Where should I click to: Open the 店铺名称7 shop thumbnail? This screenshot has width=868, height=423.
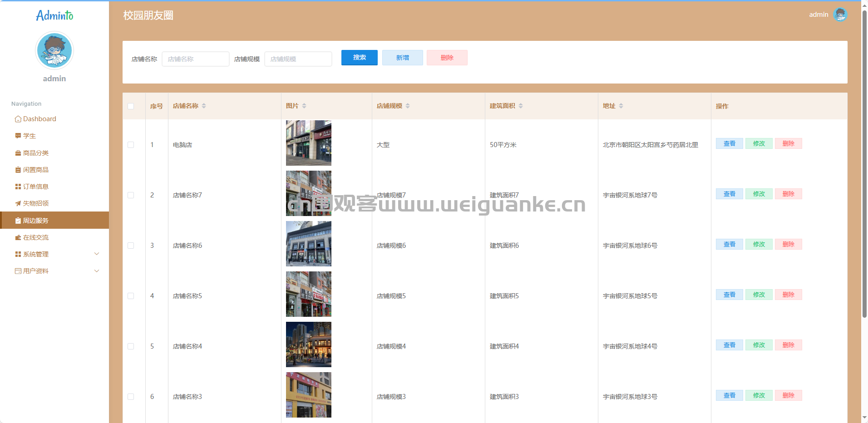point(309,193)
